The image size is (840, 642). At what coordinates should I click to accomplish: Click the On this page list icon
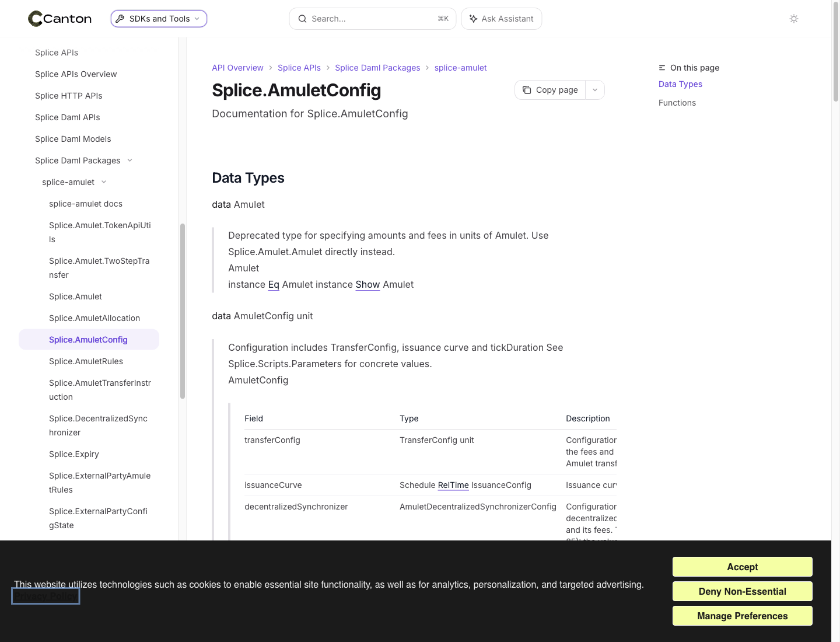pyautogui.click(x=662, y=68)
